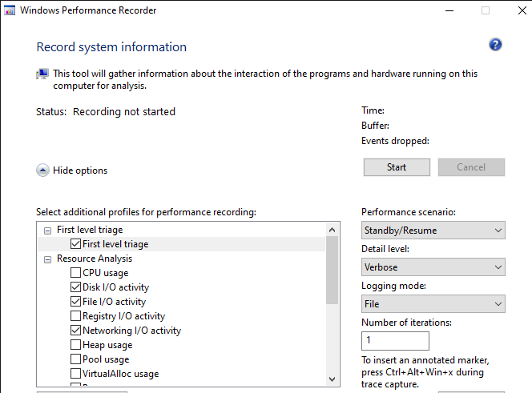The height and width of the screenshot is (393, 532).
Task: Click the profile list vertical scrollbar thumb
Action: click(x=332, y=271)
